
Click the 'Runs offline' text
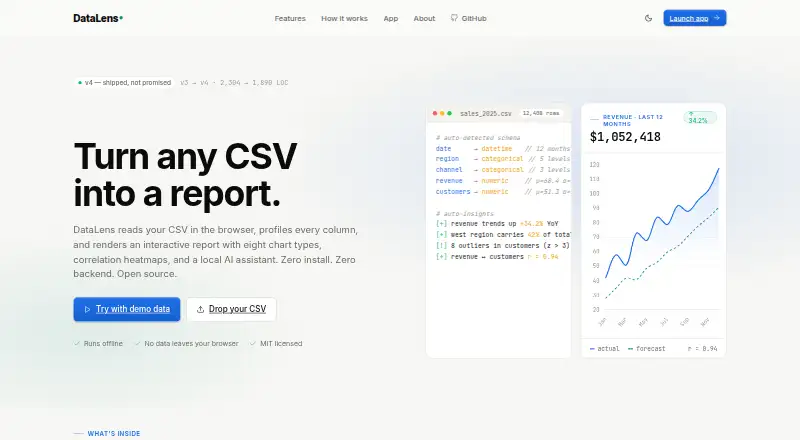(103, 344)
